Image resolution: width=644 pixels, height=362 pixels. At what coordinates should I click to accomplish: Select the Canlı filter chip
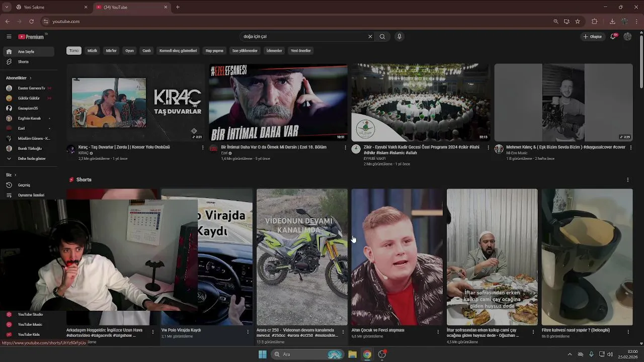click(x=146, y=51)
